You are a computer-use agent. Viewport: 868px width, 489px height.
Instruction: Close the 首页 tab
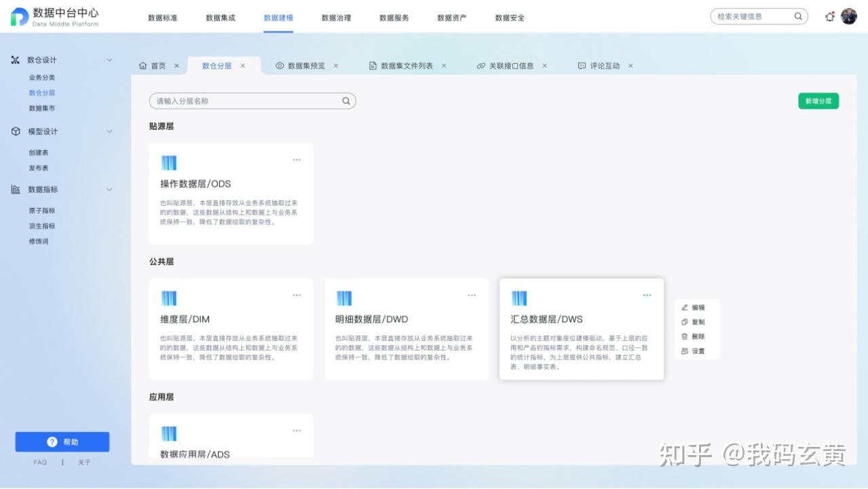click(x=176, y=66)
